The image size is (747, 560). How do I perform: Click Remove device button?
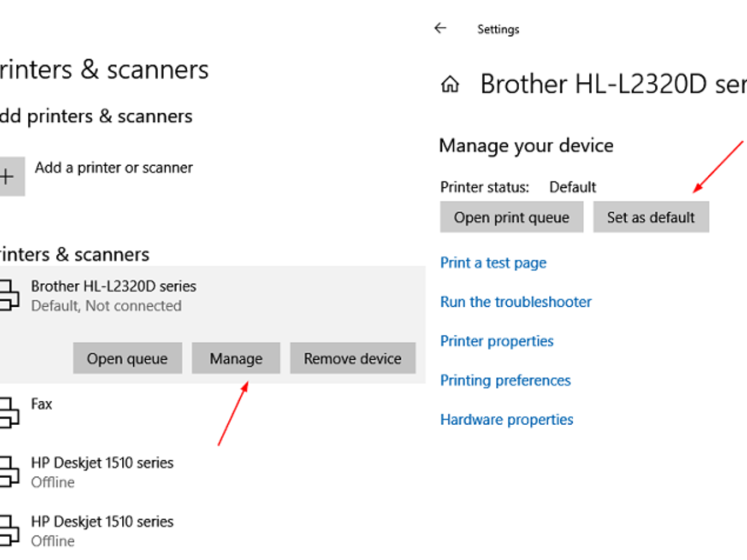[x=352, y=358]
